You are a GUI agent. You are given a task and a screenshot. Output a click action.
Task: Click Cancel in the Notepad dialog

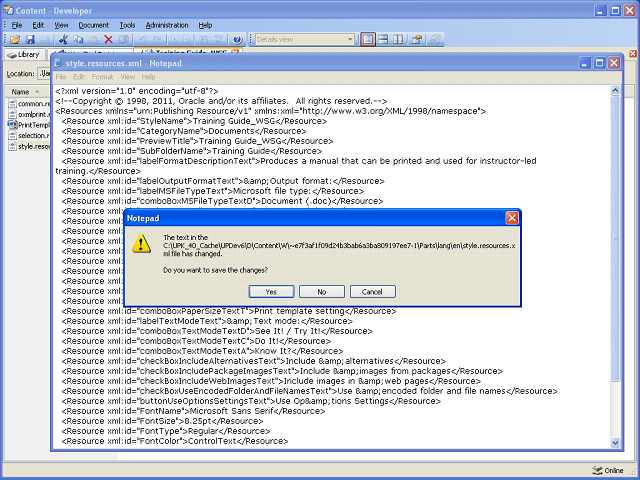(x=372, y=292)
